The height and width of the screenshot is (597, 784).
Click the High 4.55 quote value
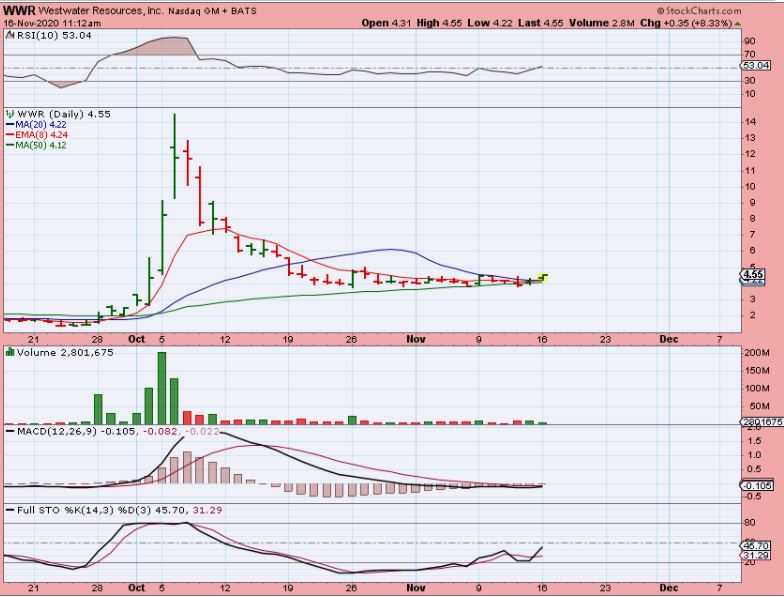click(x=438, y=23)
